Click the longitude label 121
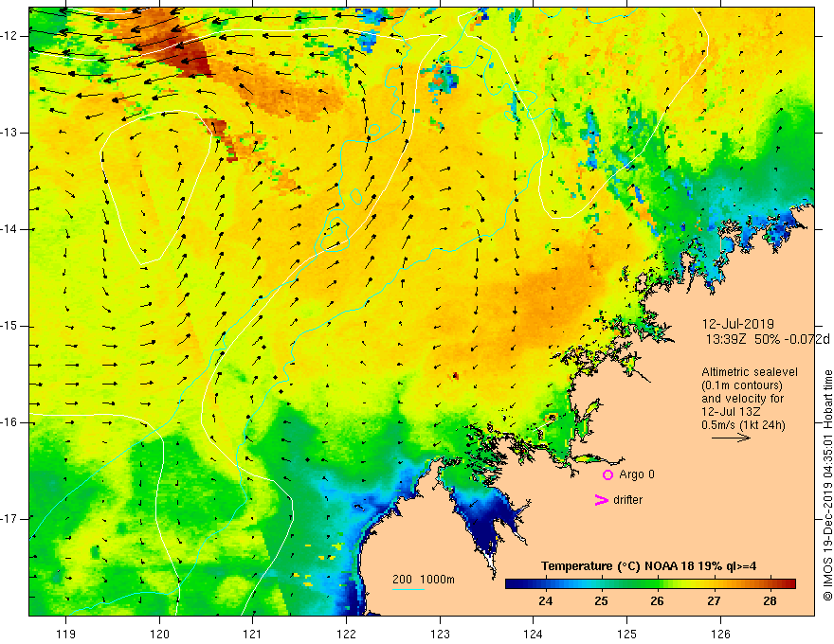This screenshot has width=834, height=644. (x=253, y=634)
